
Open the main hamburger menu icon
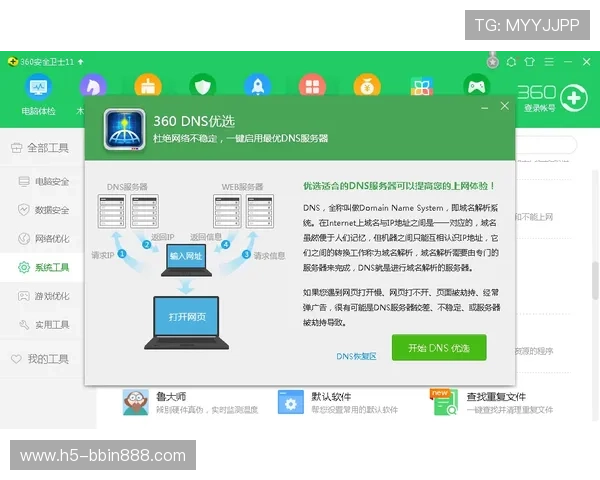(x=549, y=62)
